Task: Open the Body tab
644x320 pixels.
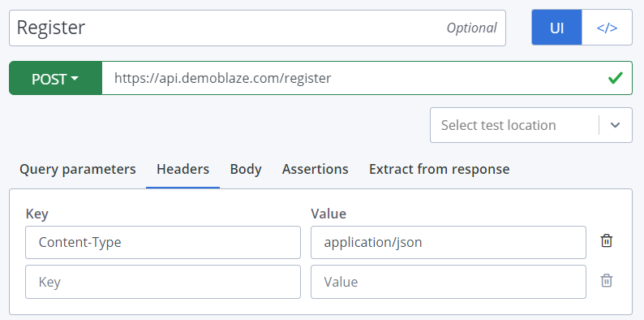Action: pos(246,169)
